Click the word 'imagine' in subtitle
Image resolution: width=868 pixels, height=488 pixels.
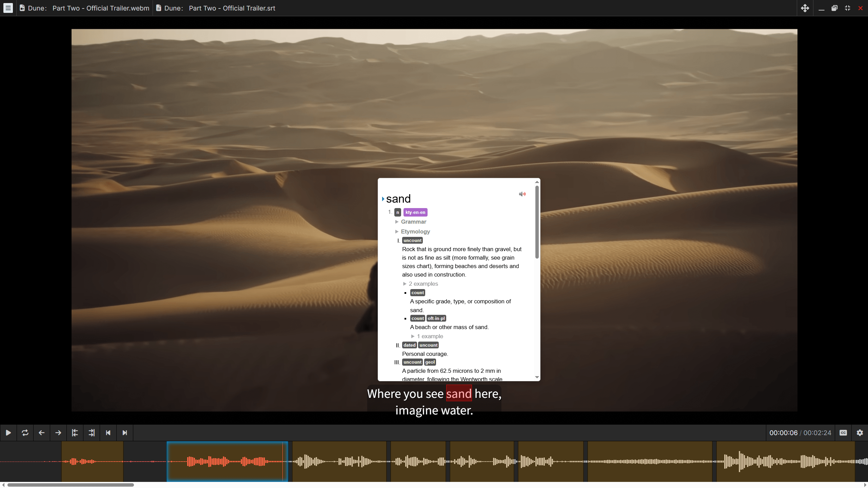(x=416, y=410)
